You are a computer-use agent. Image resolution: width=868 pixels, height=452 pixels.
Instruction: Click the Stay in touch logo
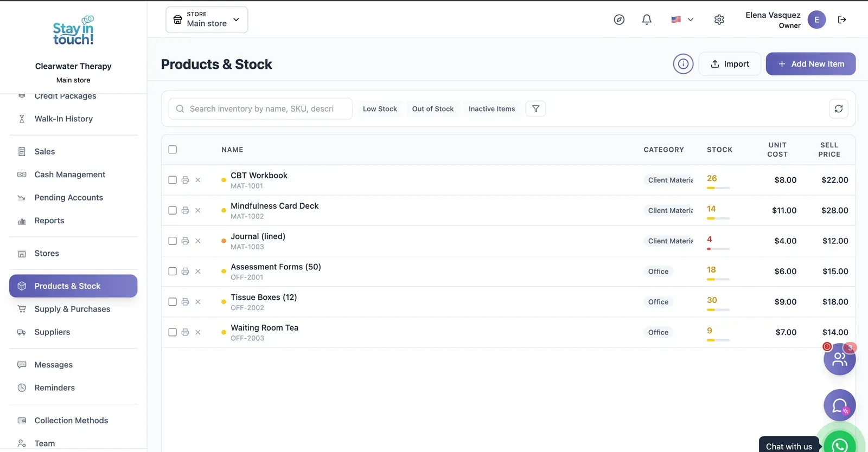(73, 31)
